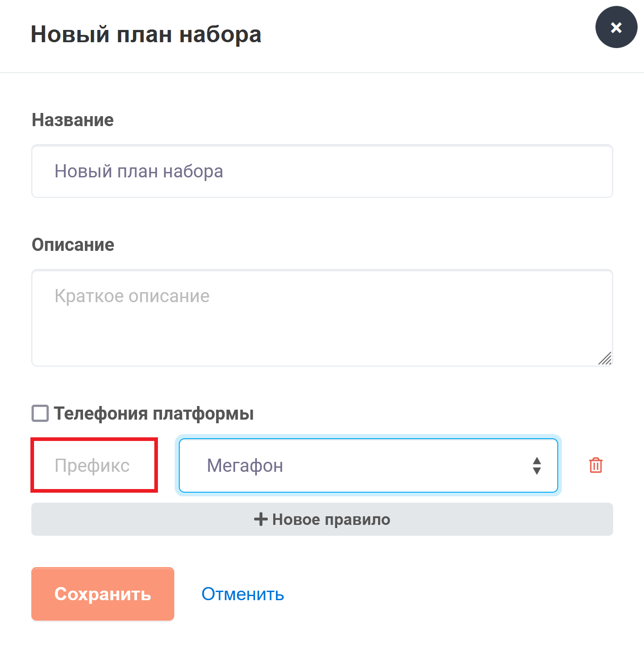Screen dimensions: 644x651
Task: Open the Мегафон operator dropdown
Action: click(369, 465)
